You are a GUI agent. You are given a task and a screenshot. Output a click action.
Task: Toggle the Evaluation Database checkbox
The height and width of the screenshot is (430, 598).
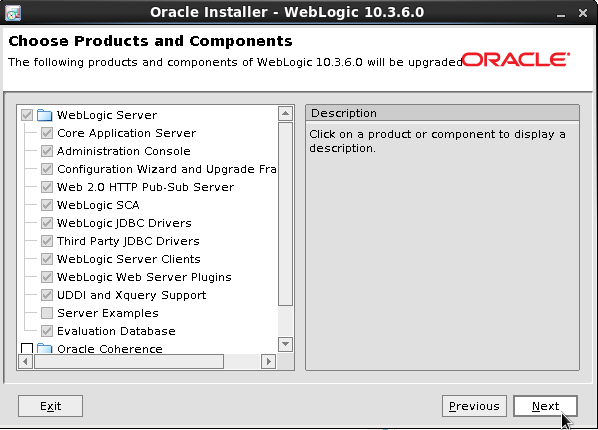pyautogui.click(x=47, y=331)
